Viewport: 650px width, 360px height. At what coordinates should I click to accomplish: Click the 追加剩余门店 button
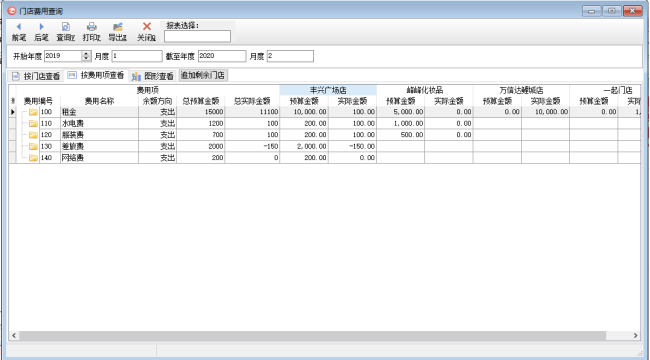click(203, 75)
